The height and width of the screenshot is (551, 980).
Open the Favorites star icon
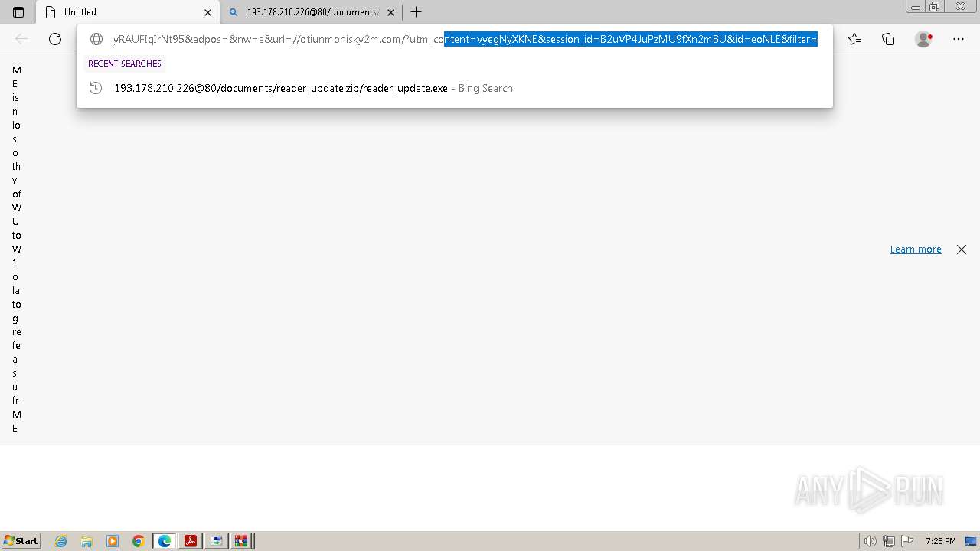854,39
